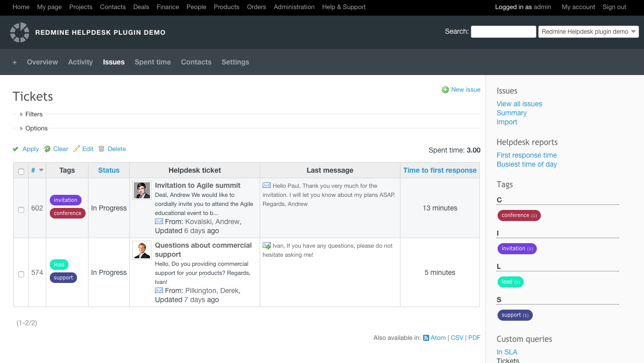
Task: Click the Clear filters refresh icon
Action: [x=46, y=149]
